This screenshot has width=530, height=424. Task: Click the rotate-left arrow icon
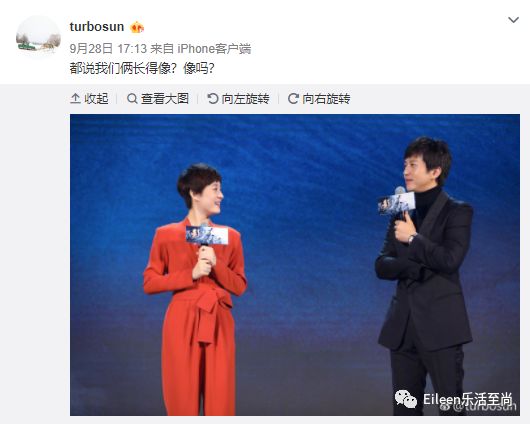click(213, 99)
